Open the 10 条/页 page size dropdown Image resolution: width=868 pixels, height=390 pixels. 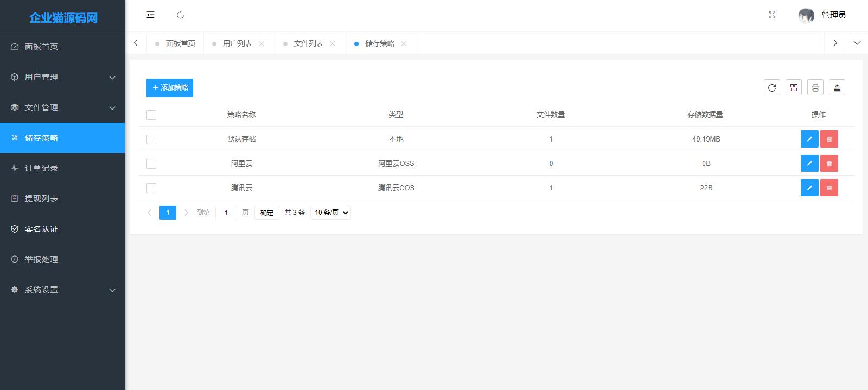(x=330, y=213)
